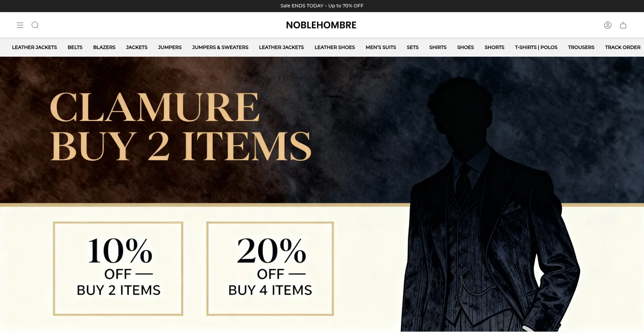Go to Jackets in navigation
Screen dimensions: 644x333
pos(137,47)
